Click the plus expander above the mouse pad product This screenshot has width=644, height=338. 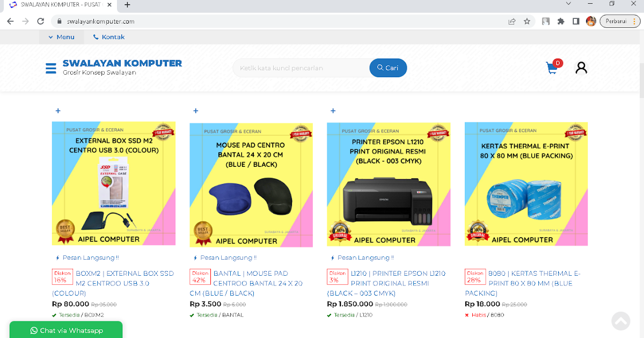pos(195,111)
